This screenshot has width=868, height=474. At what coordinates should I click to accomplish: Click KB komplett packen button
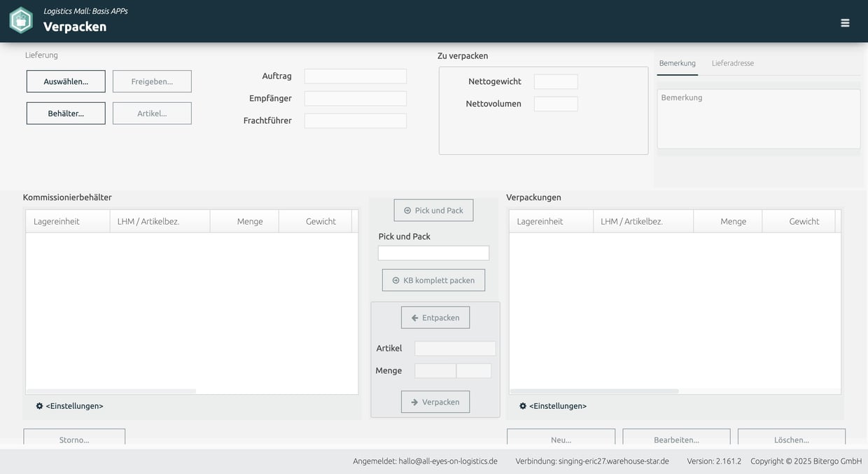[x=433, y=280]
